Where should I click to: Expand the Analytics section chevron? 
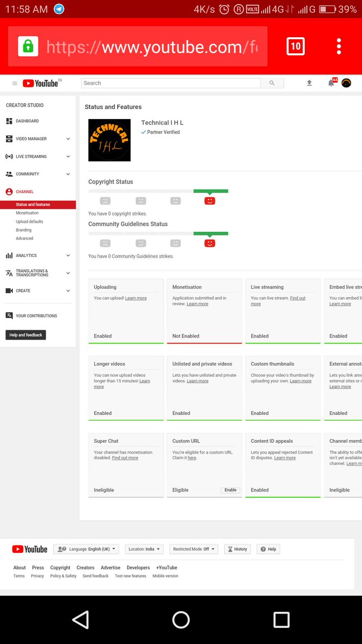click(68, 255)
